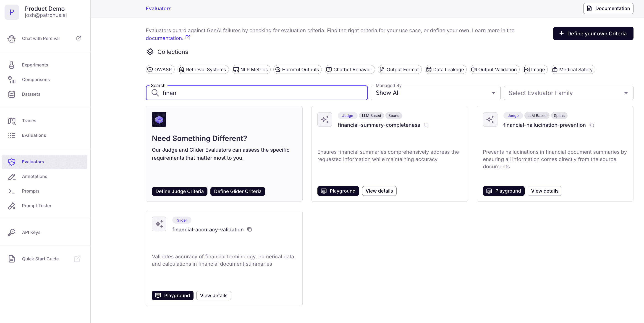The image size is (644, 323).
Task: Click the API Keys key icon
Action: (x=11, y=232)
